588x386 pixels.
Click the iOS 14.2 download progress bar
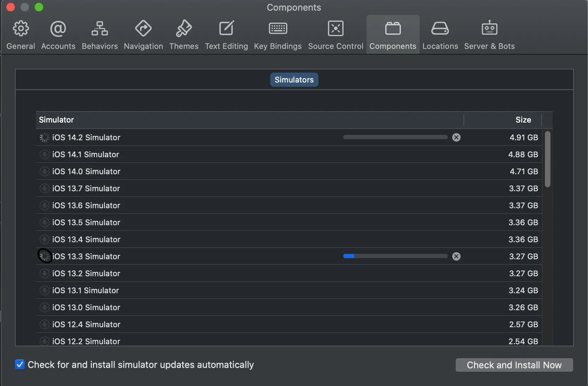coord(395,137)
